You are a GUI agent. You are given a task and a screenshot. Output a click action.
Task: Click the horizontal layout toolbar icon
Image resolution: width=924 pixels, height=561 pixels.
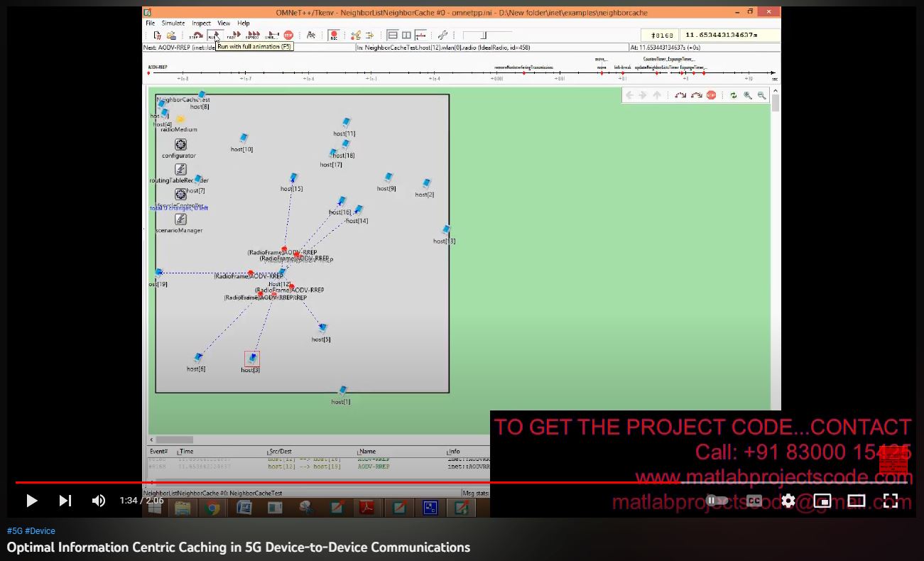tap(393, 35)
